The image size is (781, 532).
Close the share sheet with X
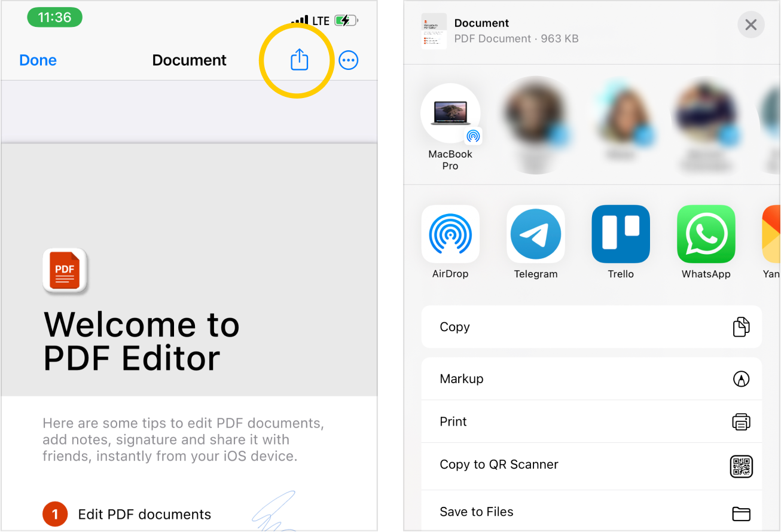(751, 25)
